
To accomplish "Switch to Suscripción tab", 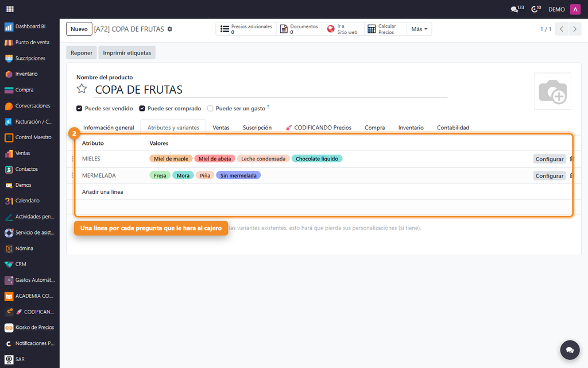I will point(257,128).
